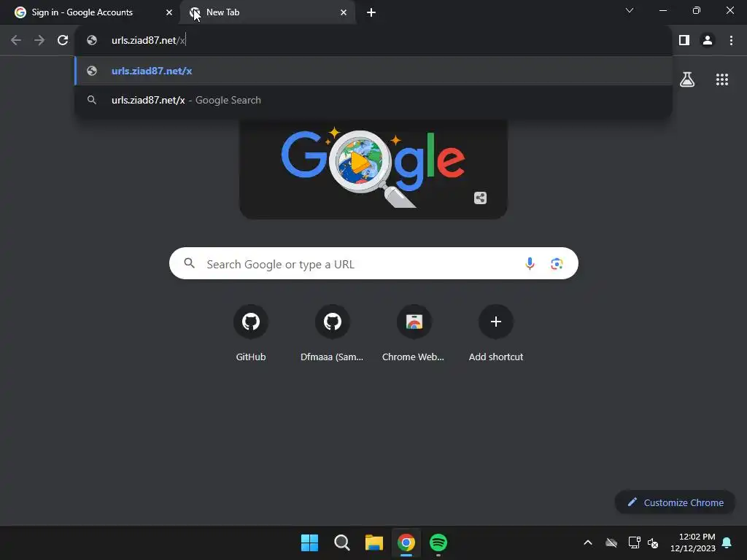Open the Chrome Web Store shortcut

(x=414, y=333)
